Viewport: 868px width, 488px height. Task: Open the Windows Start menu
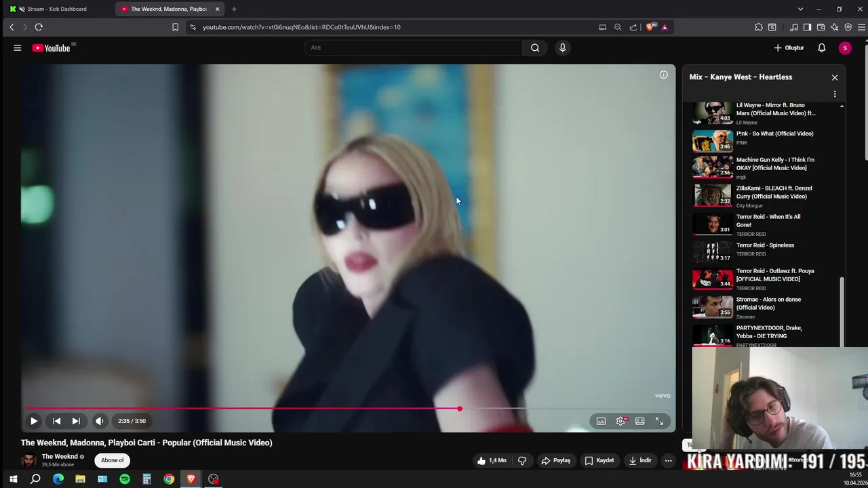13,479
